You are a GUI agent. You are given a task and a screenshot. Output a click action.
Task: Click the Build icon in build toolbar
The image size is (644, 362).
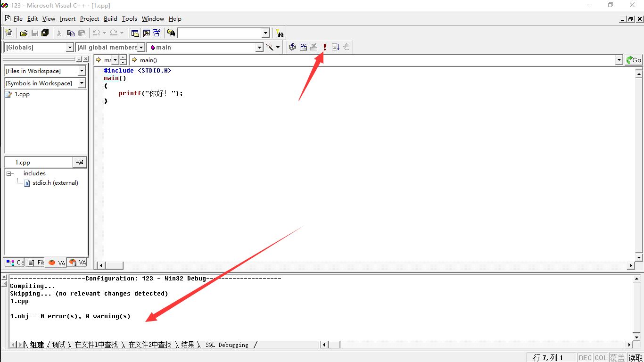pos(303,47)
